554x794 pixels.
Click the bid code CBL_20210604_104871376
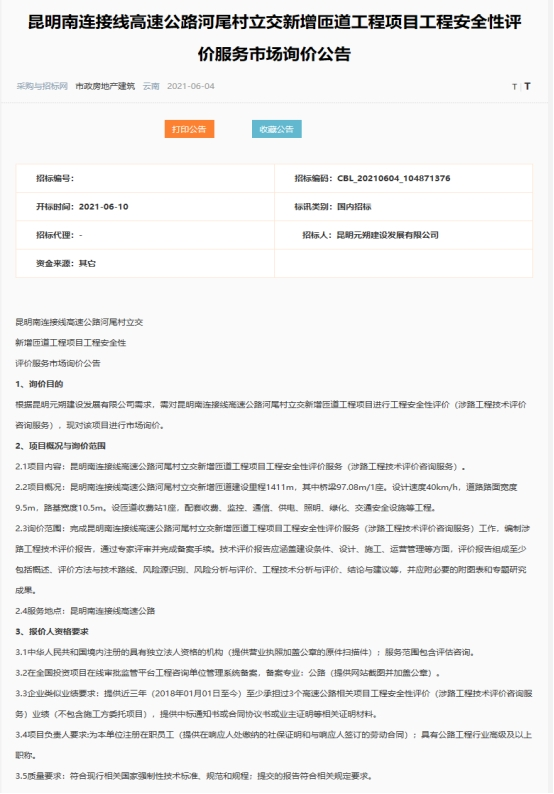click(393, 178)
